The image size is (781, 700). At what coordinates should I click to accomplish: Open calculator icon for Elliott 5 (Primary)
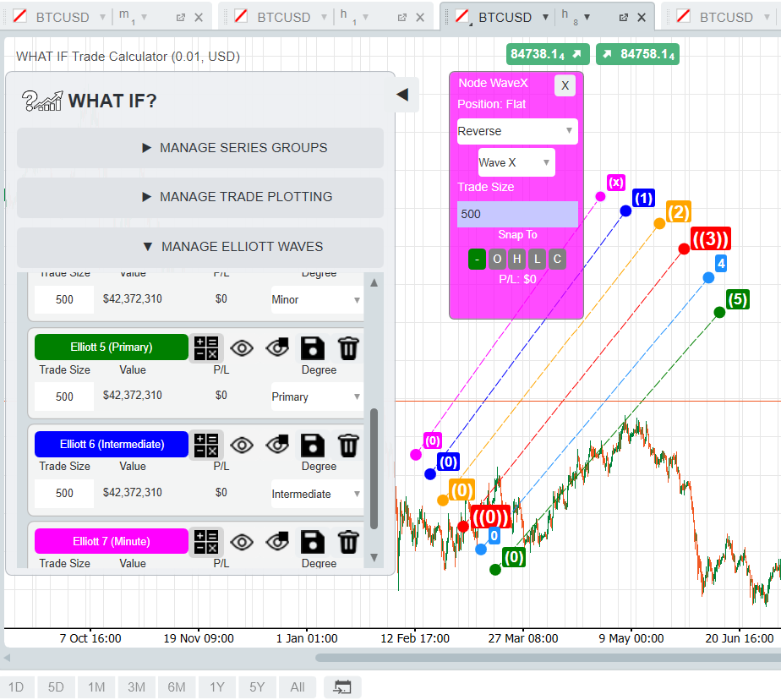pos(206,347)
